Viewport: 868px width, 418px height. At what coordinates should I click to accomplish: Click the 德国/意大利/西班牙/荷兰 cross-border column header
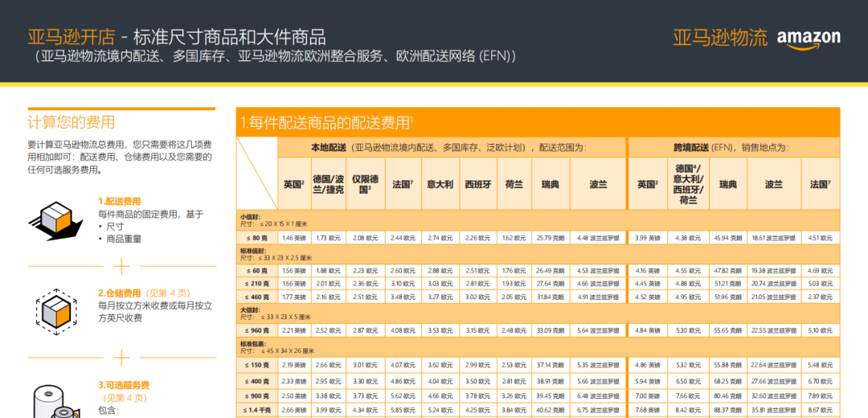click(x=688, y=184)
